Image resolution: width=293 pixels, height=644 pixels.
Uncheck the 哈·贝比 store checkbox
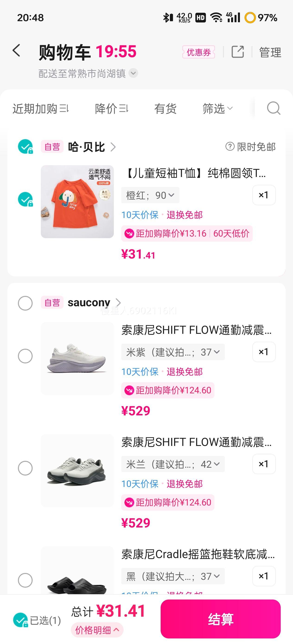pos(25,146)
